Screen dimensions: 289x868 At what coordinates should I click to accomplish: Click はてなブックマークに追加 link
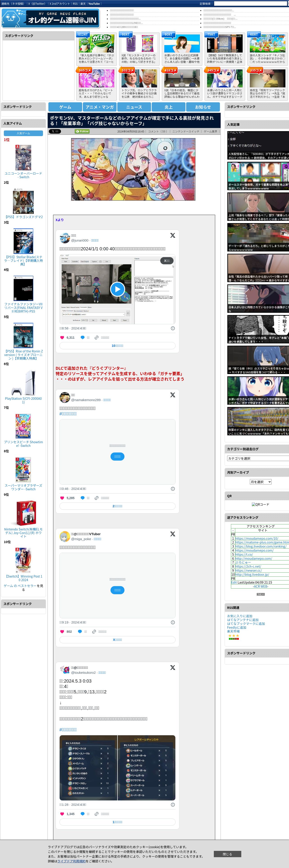coord(246,624)
